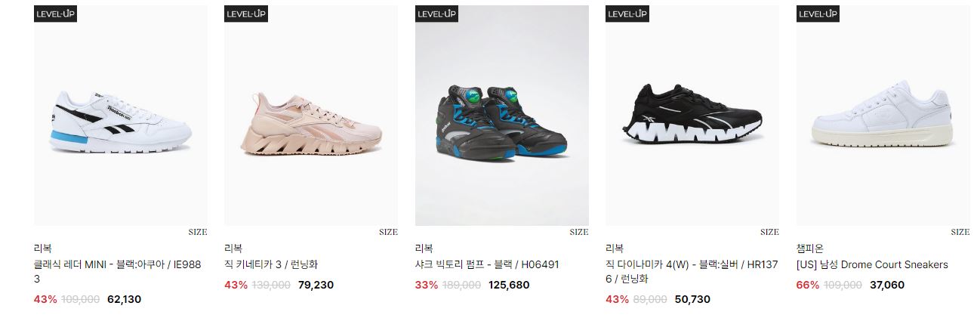Screen dimensions: 980x318
Task: Open the pink Zig Kinetica 3 shoe image
Action: (x=311, y=116)
